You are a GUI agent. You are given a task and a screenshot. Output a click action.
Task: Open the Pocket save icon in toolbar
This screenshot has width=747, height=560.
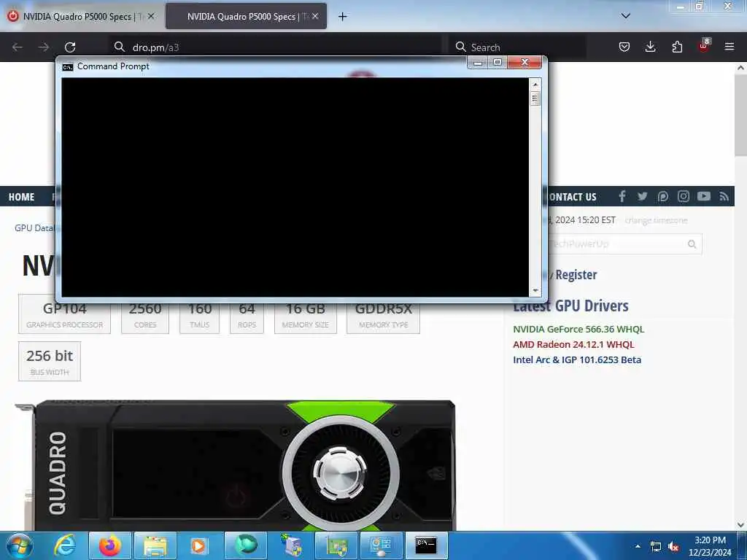point(624,47)
